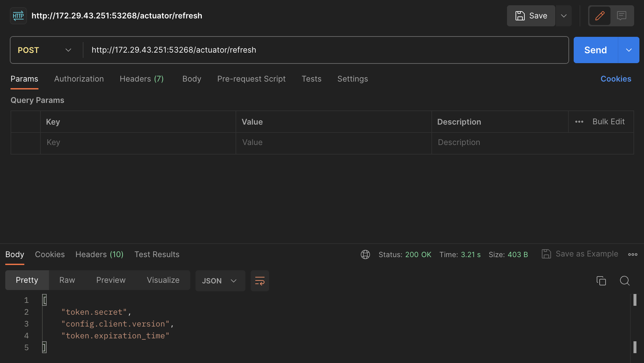Open the Pre-request Script tab
This screenshot has height=363, width=644.
pyautogui.click(x=251, y=79)
